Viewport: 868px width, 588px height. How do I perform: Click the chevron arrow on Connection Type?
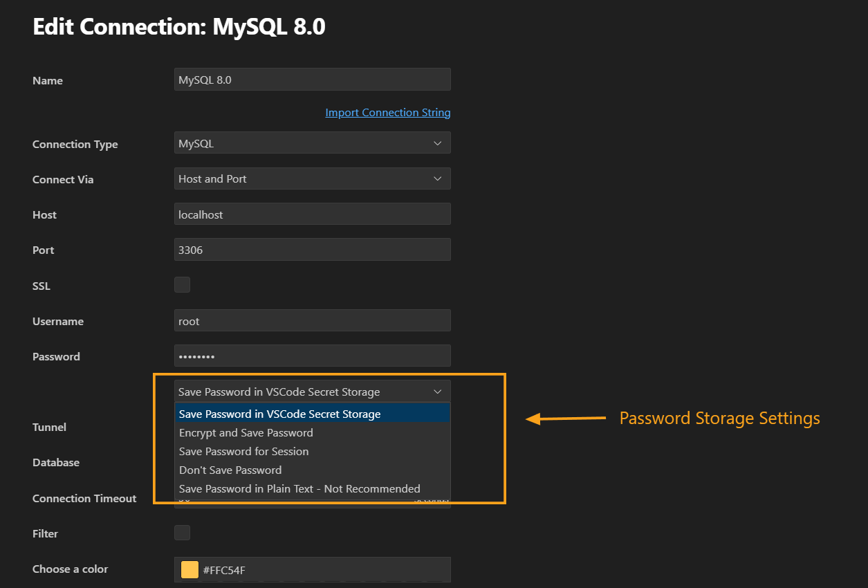click(x=437, y=143)
